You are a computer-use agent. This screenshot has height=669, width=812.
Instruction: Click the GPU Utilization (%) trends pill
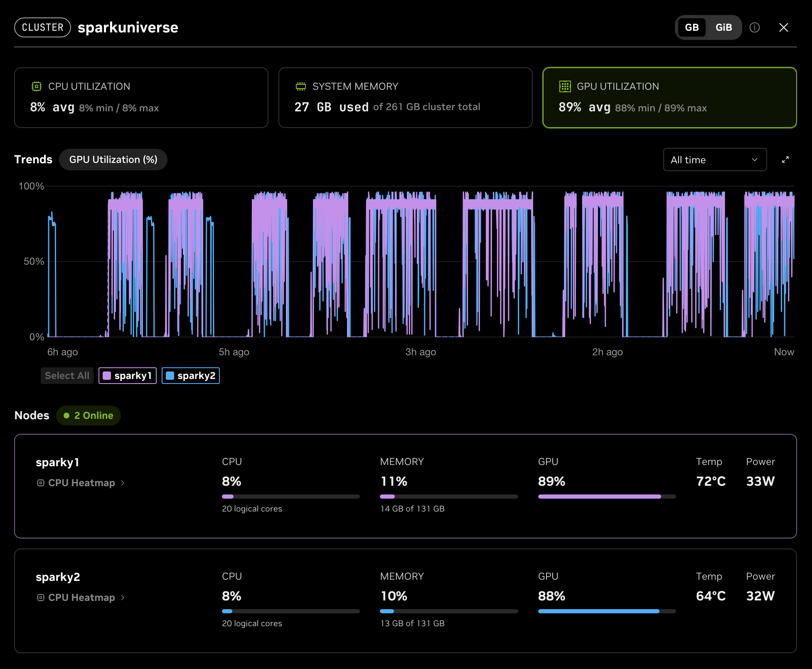[x=113, y=160]
